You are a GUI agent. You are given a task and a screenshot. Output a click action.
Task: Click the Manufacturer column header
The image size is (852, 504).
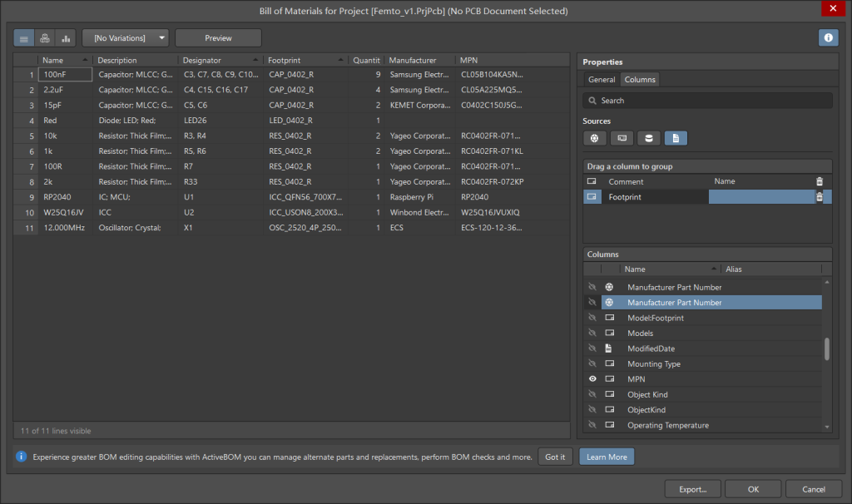pyautogui.click(x=419, y=60)
